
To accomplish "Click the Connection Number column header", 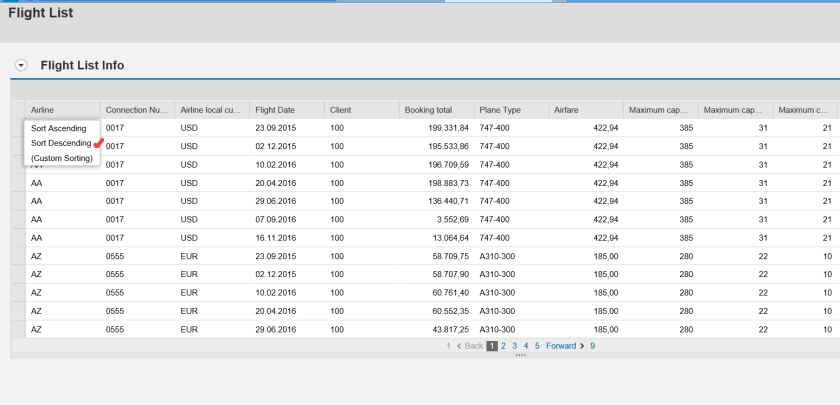I will (x=134, y=108).
